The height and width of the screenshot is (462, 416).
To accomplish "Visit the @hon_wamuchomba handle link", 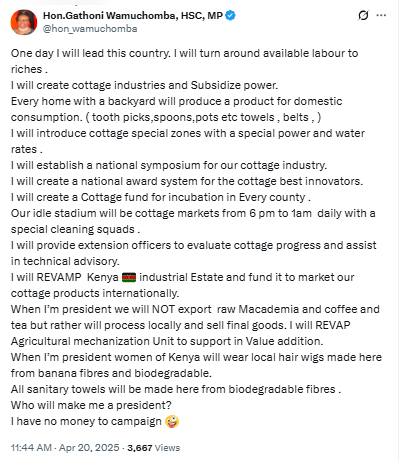I will (x=90, y=29).
